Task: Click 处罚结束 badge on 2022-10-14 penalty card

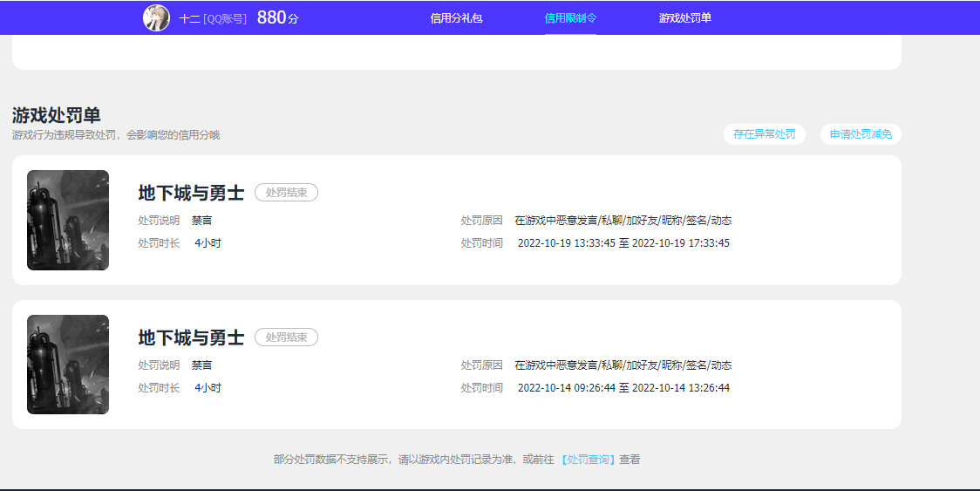Action: (286, 338)
